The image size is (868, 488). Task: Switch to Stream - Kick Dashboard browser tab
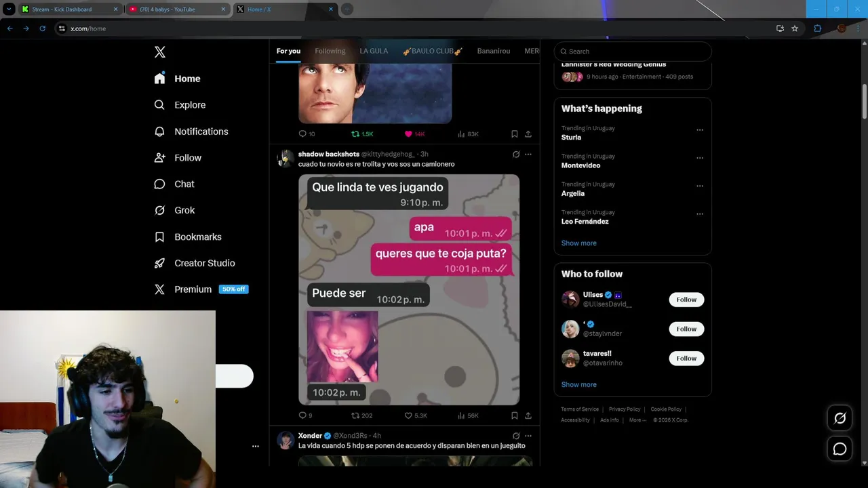point(70,9)
